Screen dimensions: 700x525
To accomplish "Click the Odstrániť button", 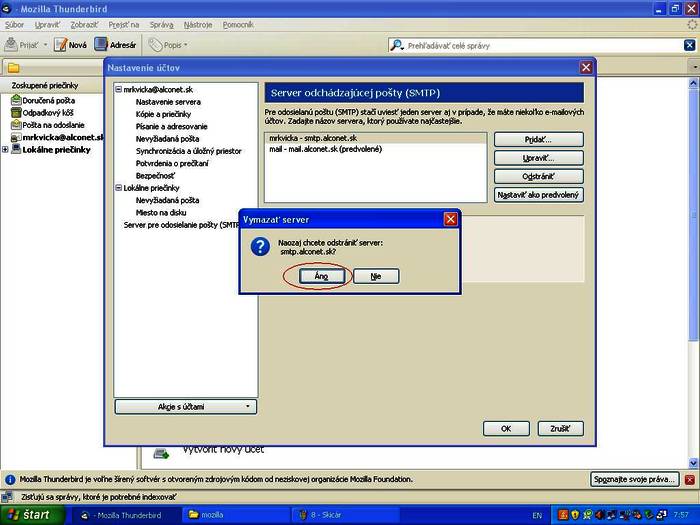I will click(538, 176).
